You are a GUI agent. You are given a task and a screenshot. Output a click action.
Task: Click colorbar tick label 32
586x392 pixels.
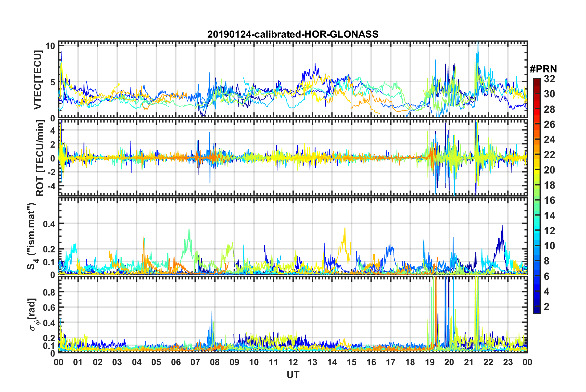549,79
